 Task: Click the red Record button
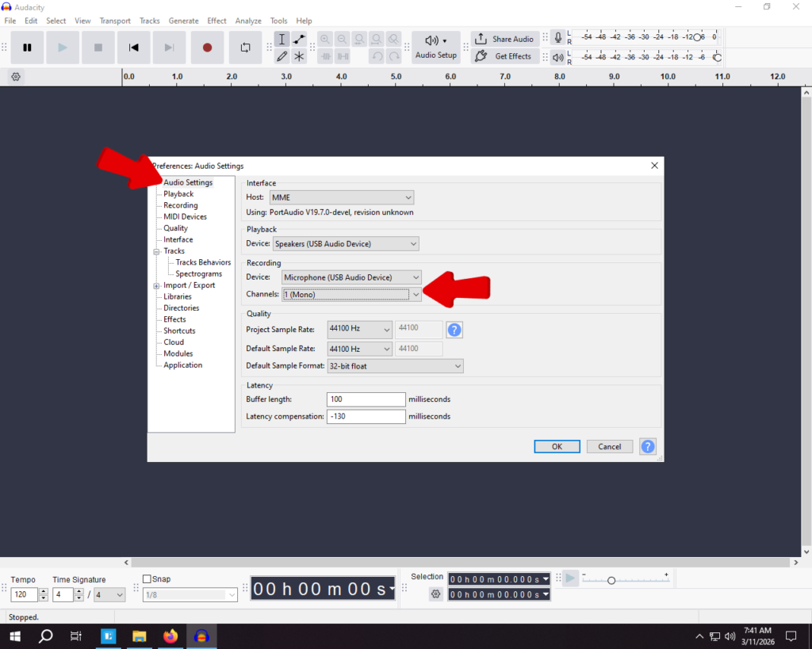[x=207, y=48]
